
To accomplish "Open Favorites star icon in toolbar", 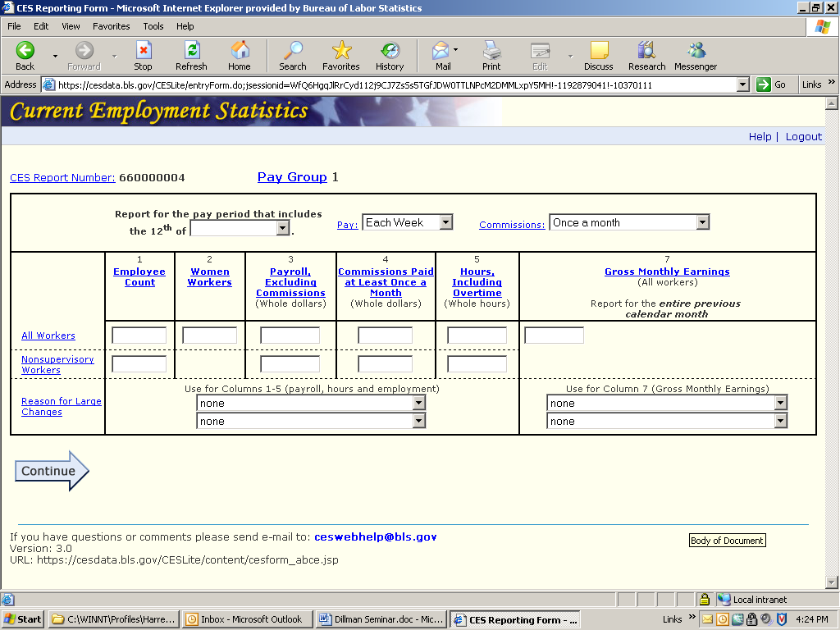I will 341,51.
